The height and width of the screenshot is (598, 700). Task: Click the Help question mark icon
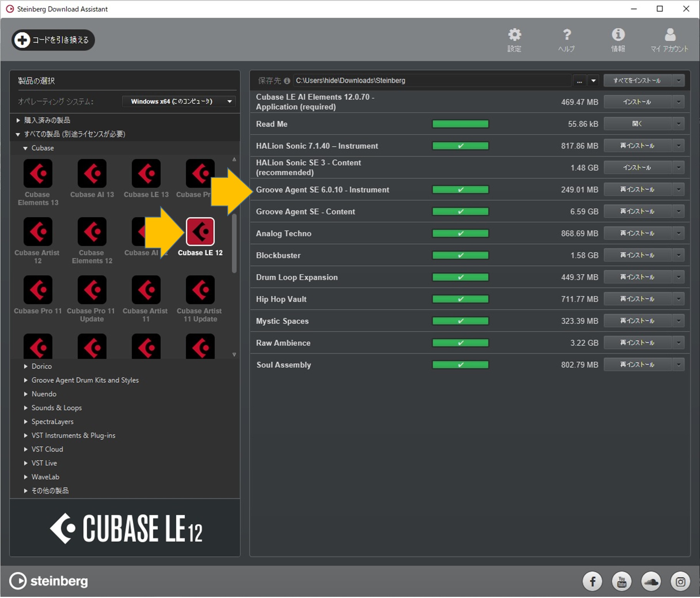click(x=566, y=35)
